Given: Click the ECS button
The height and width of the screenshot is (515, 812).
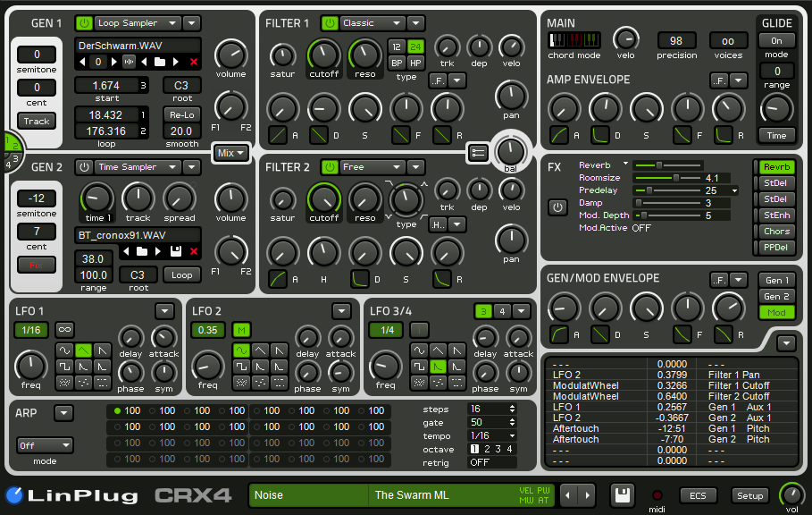Looking at the screenshot, I should (x=698, y=496).
